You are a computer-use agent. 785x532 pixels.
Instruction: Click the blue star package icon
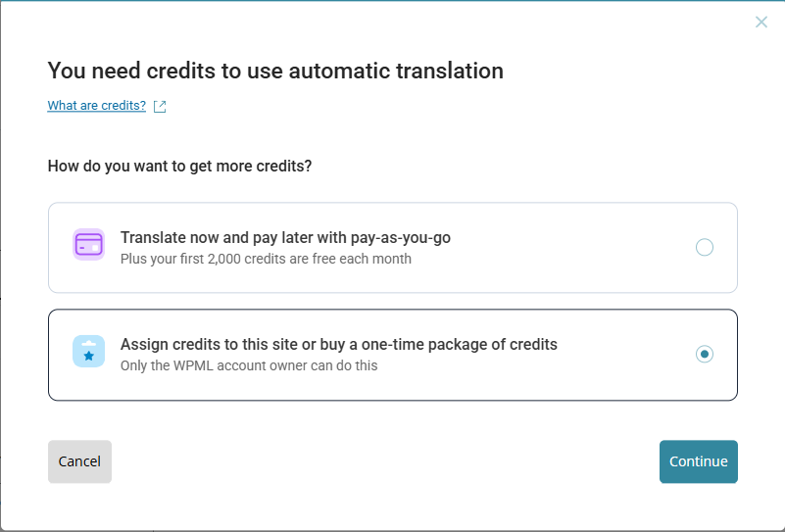[88, 351]
